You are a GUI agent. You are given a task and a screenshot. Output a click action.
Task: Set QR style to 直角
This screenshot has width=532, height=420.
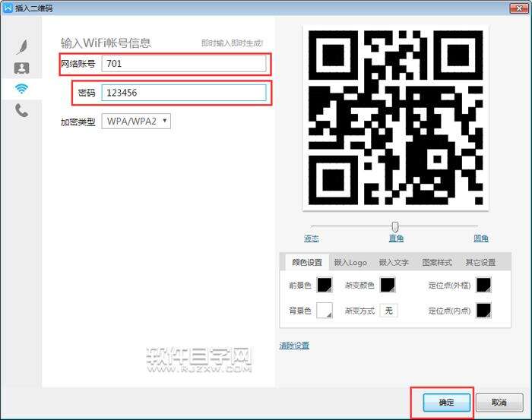pos(396,238)
